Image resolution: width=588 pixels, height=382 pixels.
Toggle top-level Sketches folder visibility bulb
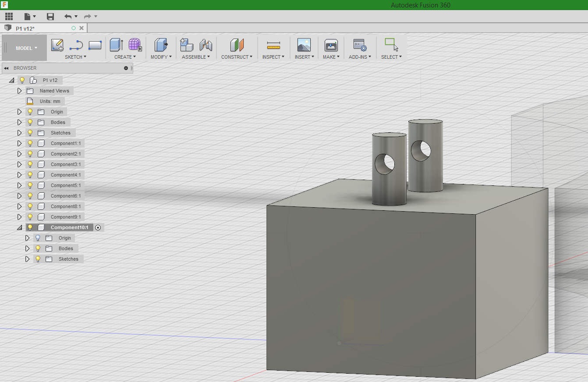[x=30, y=133]
